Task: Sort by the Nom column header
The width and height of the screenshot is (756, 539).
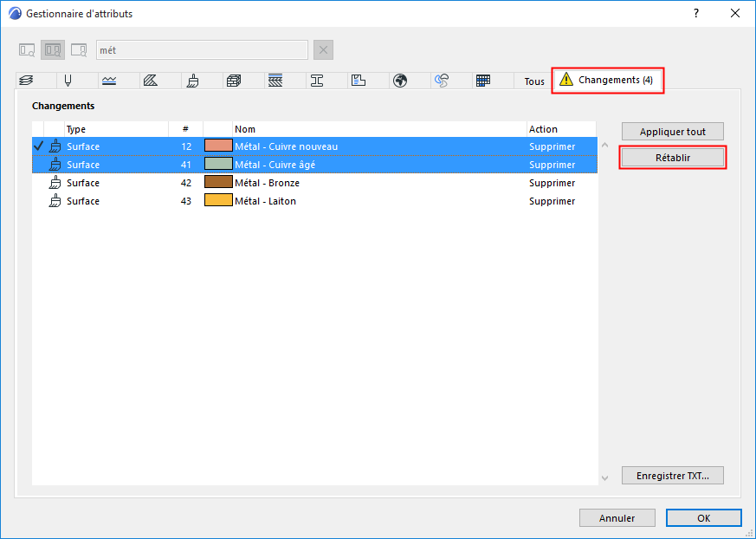Action: [379, 129]
